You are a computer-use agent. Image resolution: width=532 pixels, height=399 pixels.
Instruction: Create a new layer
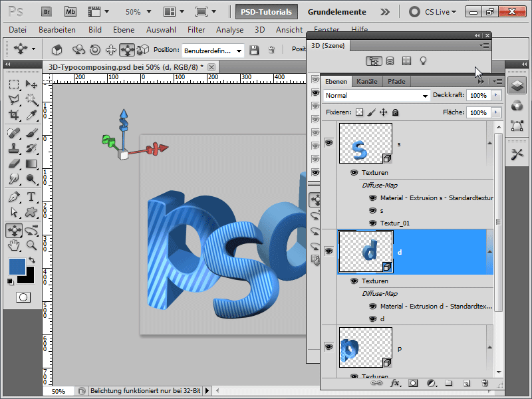(467, 384)
